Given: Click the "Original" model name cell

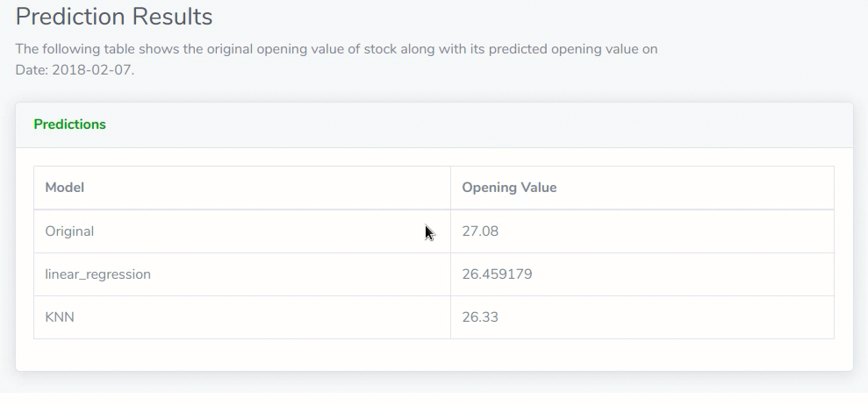Looking at the screenshot, I should point(69,231).
